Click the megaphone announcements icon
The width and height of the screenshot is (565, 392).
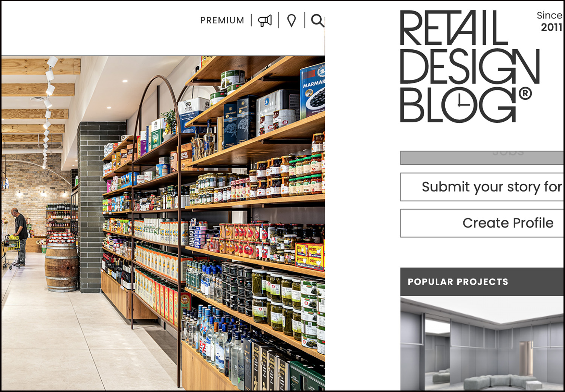click(265, 20)
